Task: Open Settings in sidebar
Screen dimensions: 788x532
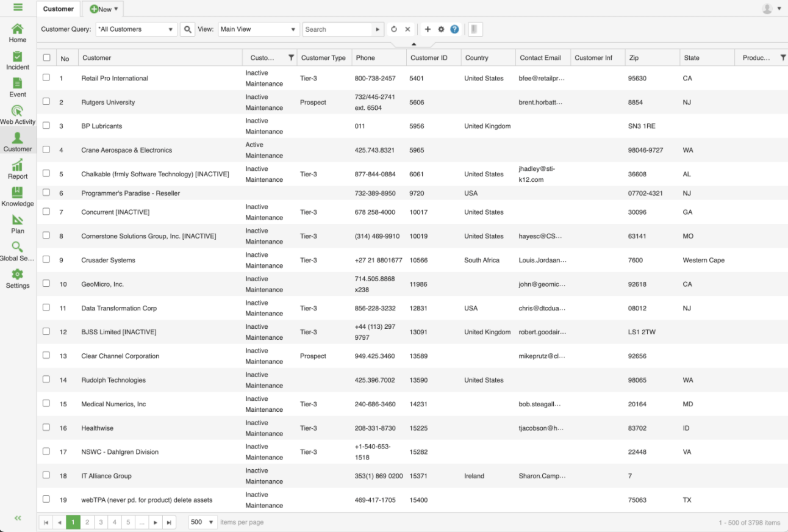Action: click(x=18, y=279)
